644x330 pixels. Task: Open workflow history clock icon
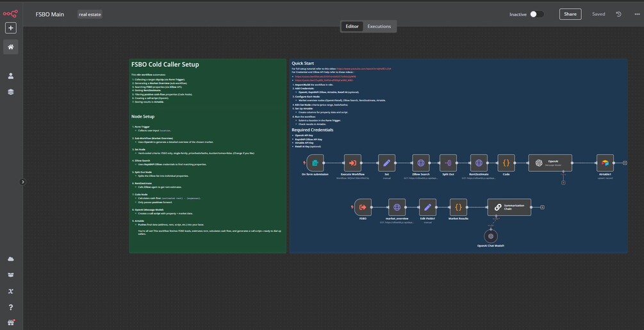[x=618, y=14]
